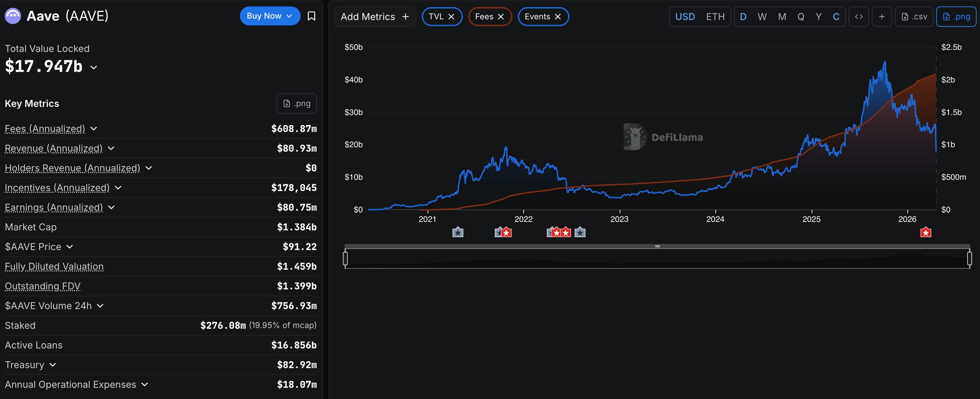Click the Market Cap value $1.384b
Screen dimensions: 980x399
pyautogui.click(x=297, y=227)
